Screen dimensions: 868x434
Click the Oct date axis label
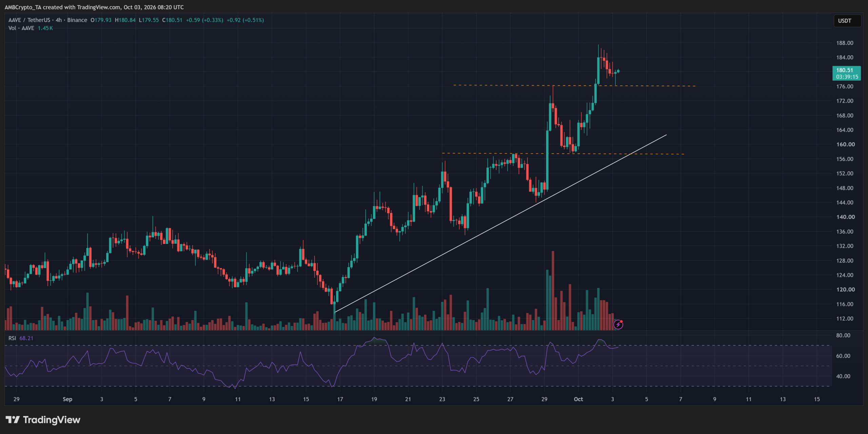578,399
